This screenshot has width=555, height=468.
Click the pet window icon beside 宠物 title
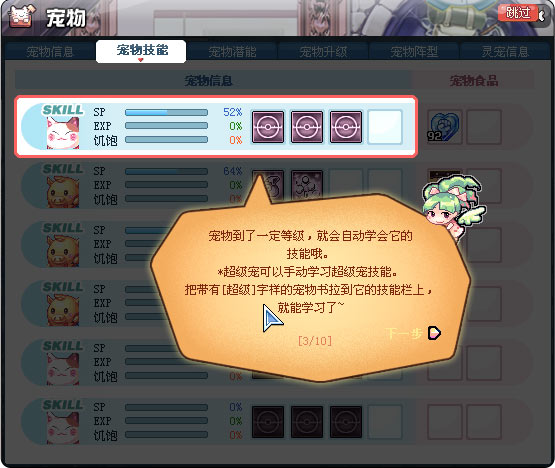(22, 17)
